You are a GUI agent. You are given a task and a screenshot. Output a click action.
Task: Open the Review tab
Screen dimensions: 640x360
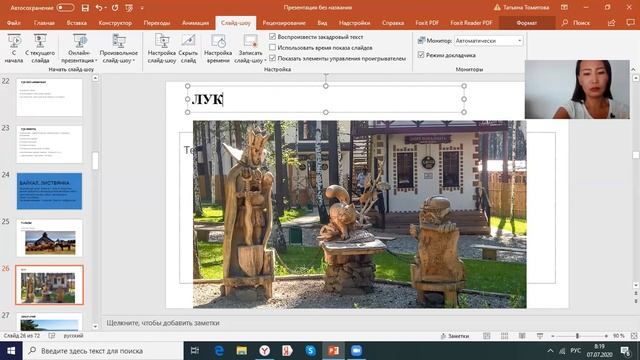click(284, 23)
